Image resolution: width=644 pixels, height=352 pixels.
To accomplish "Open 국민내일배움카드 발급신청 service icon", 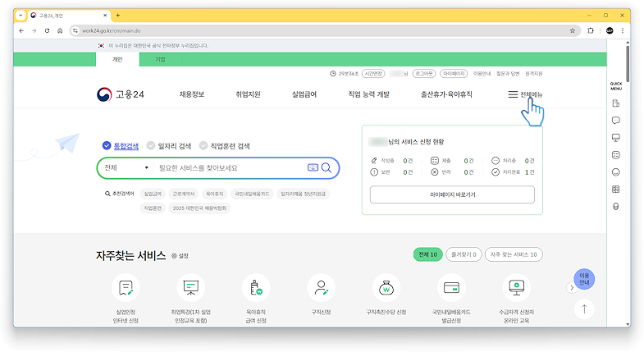I will [451, 287].
